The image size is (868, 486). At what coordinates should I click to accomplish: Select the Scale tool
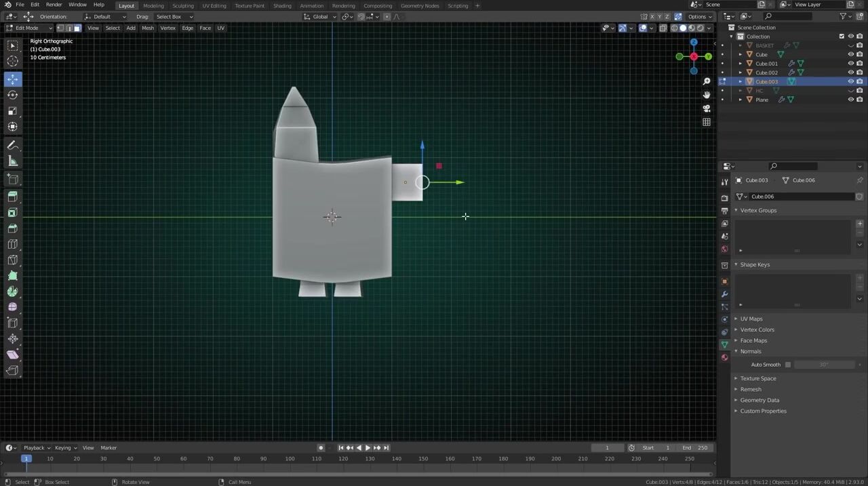[x=12, y=110]
